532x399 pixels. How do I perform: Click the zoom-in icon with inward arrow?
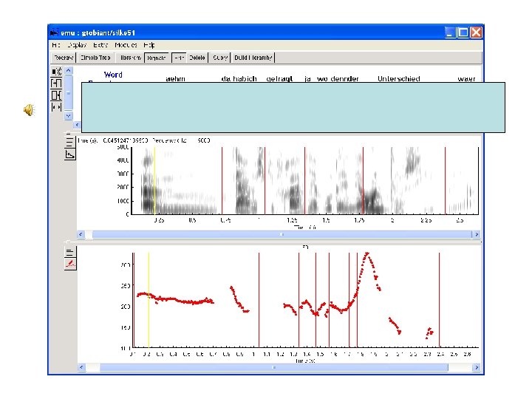tap(56, 83)
